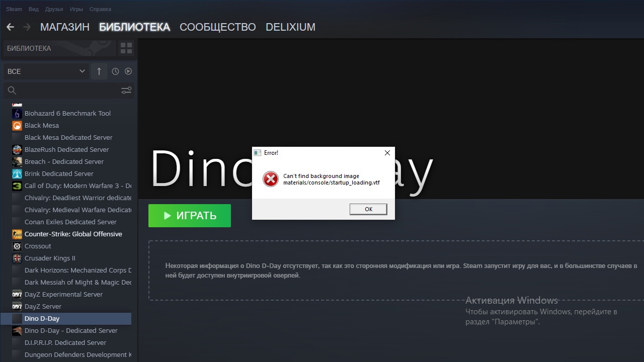Click BlazeRush Dedicated Server icon
This screenshot has height=362, width=644.
pyautogui.click(x=17, y=149)
